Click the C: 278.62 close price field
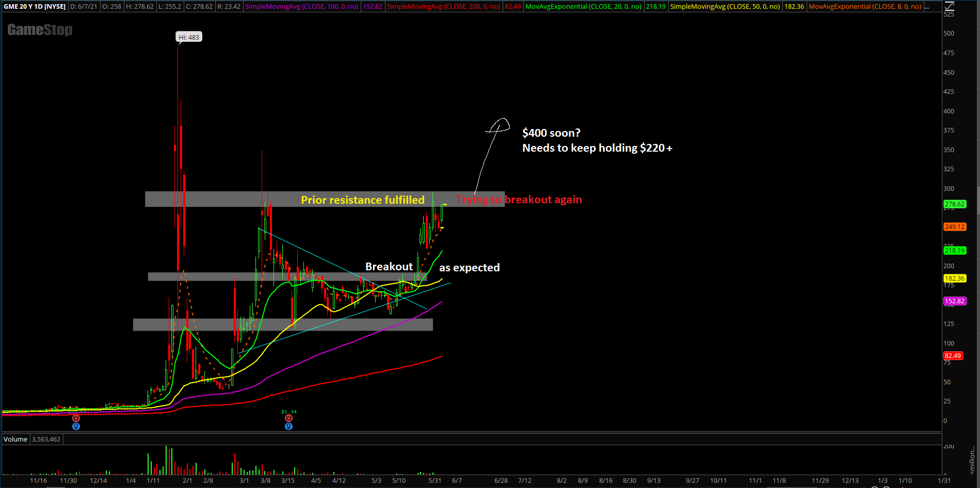Image resolution: width=980 pixels, height=488 pixels. [199, 7]
